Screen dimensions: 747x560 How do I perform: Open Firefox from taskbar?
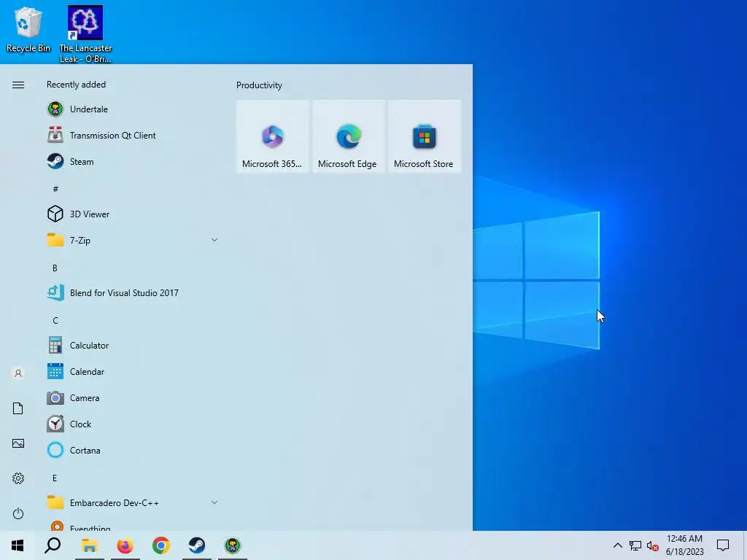point(125,545)
